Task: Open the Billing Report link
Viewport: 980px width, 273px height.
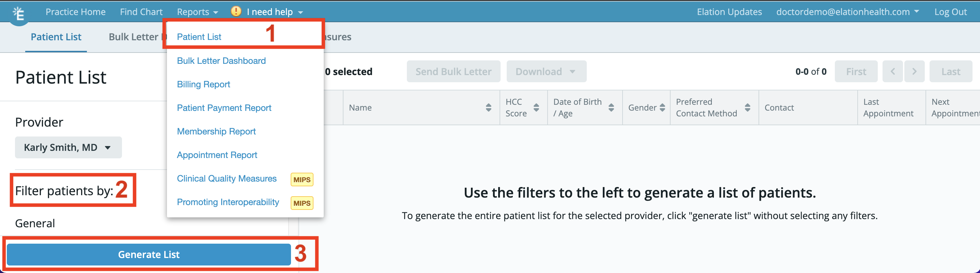Action: pos(203,84)
